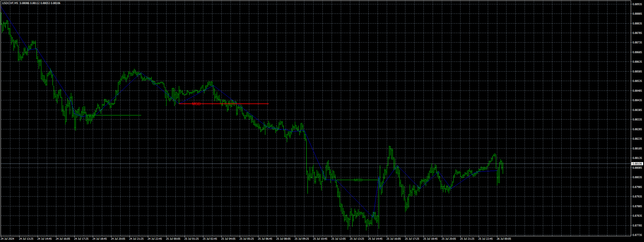Click time label 25 Jul 00:05
Image resolution: width=644 pixels, height=242 pixels.
(173, 239)
